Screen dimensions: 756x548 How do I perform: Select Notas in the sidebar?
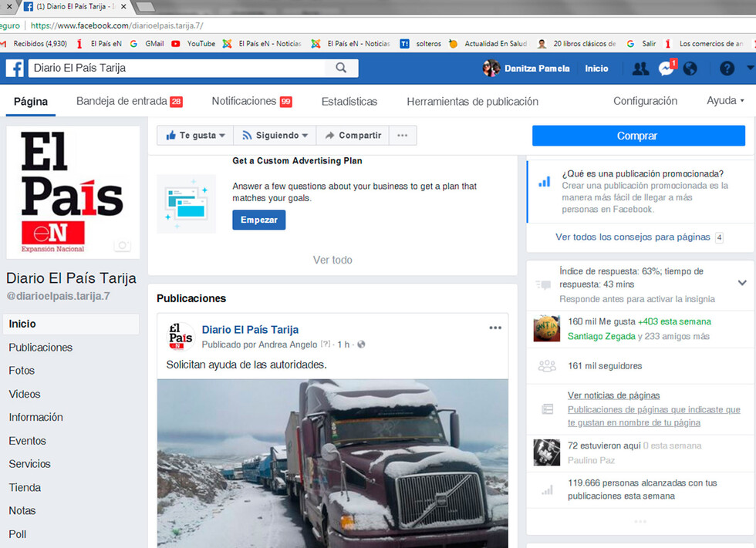[x=22, y=511]
